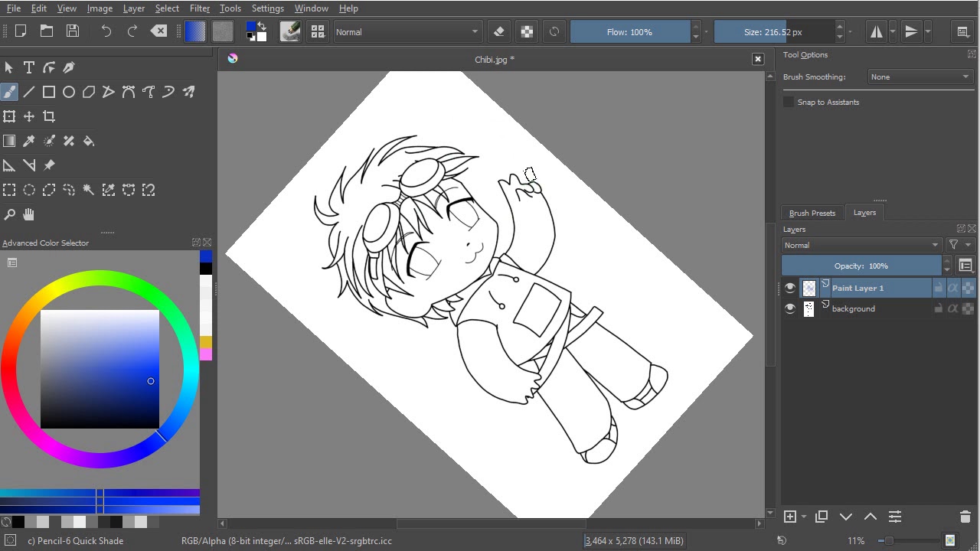This screenshot has width=980, height=551.
Task: Select the Contiguous Selection magic wand
Action: tap(89, 190)
